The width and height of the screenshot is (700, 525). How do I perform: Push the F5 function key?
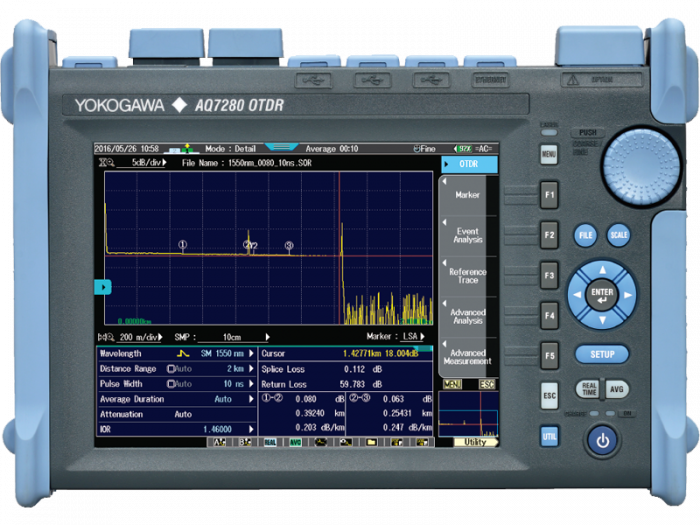[x=549, y=356]
